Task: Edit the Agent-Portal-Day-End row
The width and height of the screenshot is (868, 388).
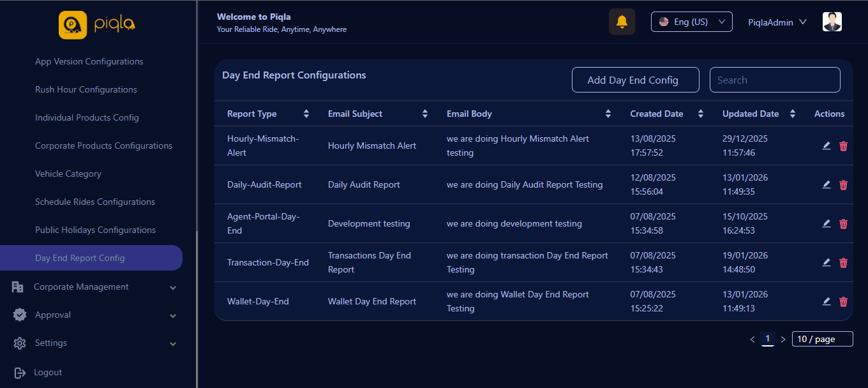Action: tap(827, 223)
